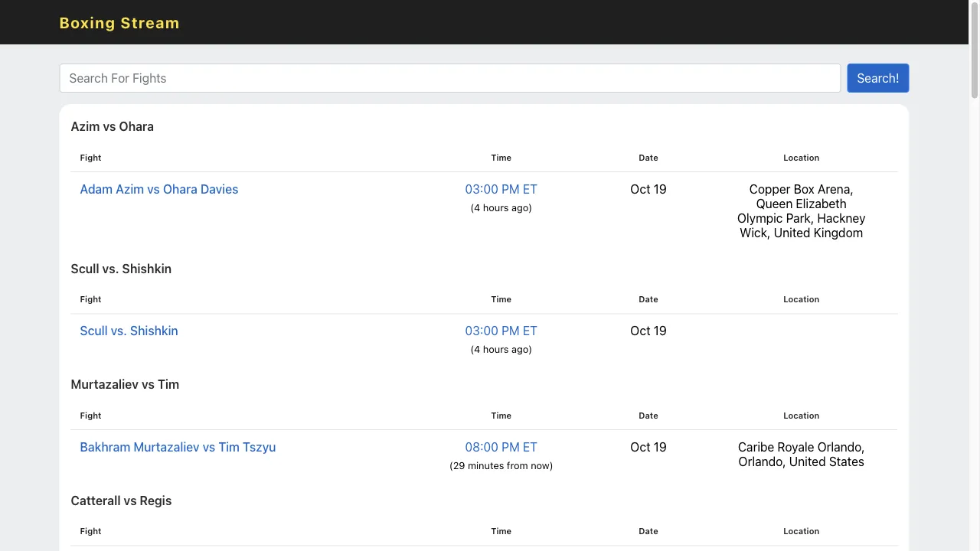Click the '29 minutes from now' text
Screen dimensions: 980x551
tap(501, 465)
